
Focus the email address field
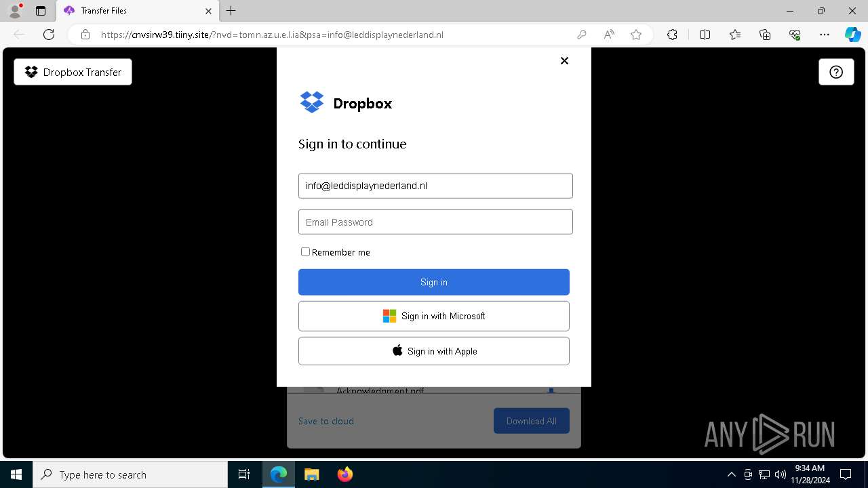[x=435, y=186]
